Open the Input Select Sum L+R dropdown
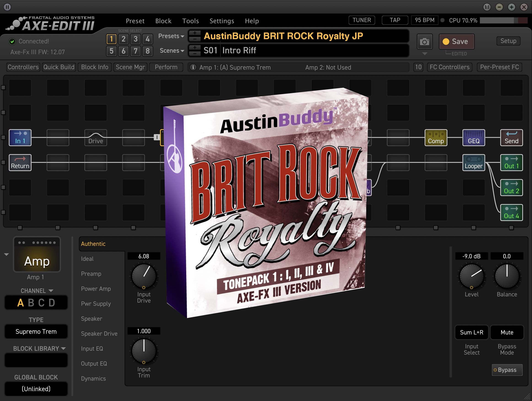 tap(472, 332)
